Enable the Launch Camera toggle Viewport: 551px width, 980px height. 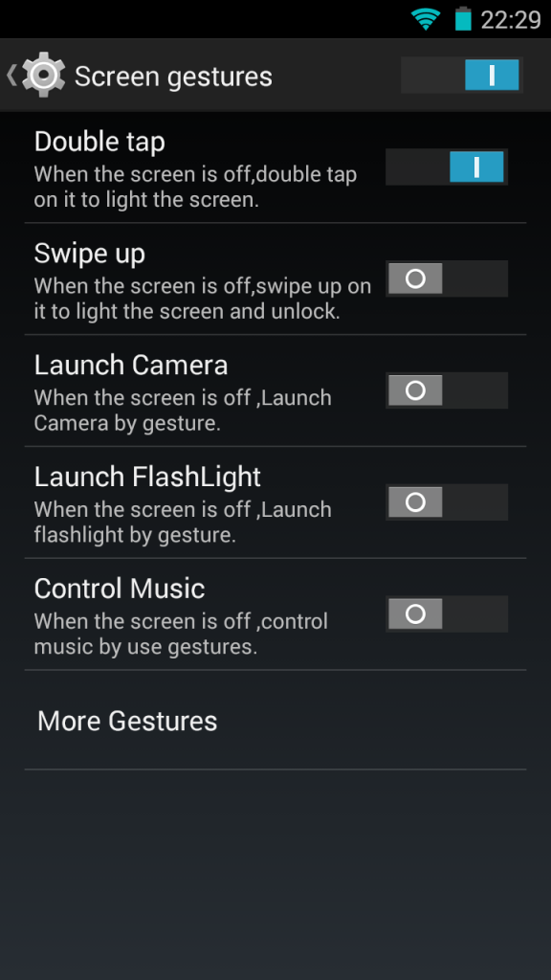[x=446, y=390]
